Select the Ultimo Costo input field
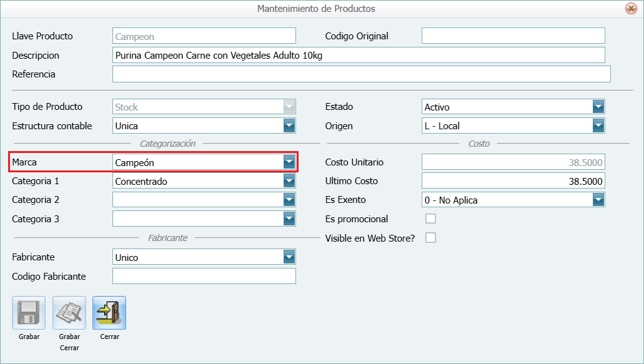 point(513,181)
